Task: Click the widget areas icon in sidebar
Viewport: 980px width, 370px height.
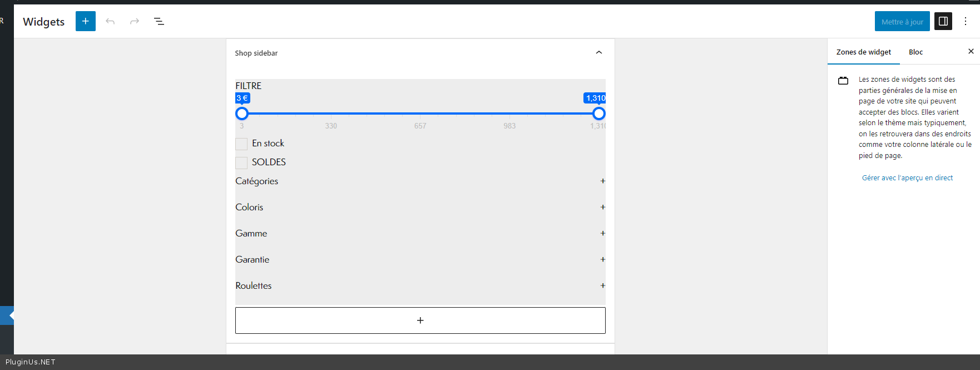Action: pos(843,81)
